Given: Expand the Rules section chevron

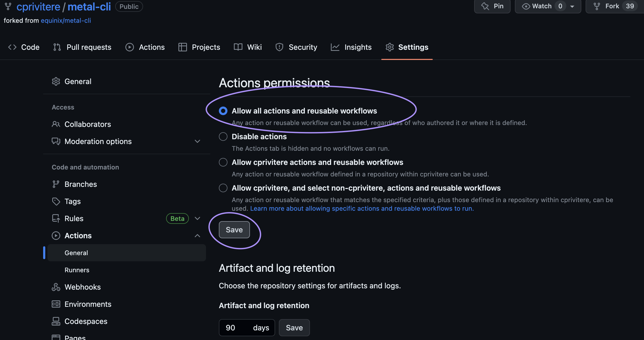Looking at the screenshot, I should click(197, 218).
